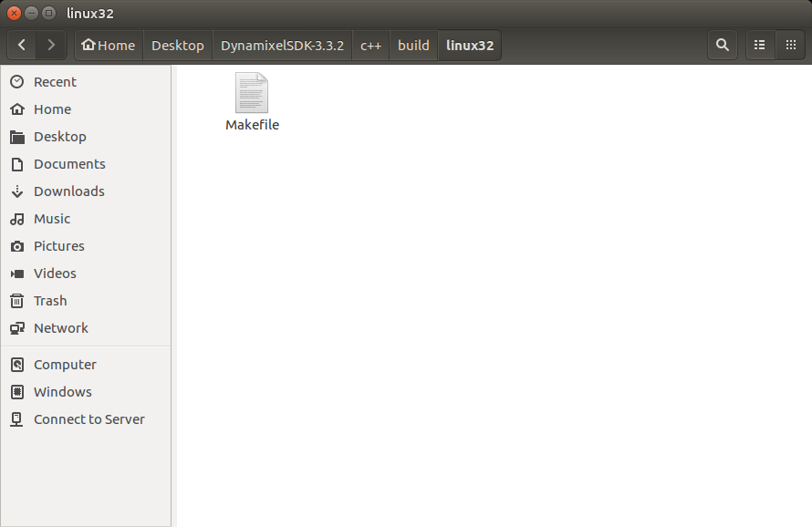Navigate to the build breadcrumb

pos(413,45)
